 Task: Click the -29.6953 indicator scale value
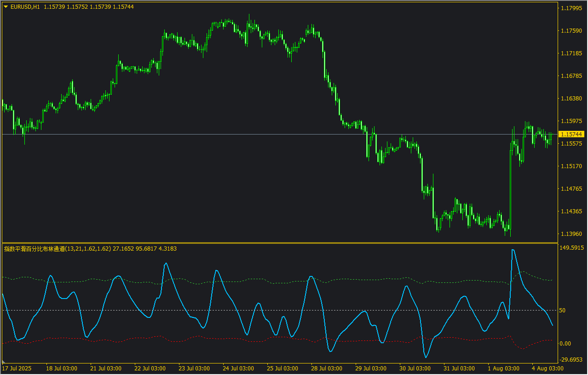pos(572,360)
